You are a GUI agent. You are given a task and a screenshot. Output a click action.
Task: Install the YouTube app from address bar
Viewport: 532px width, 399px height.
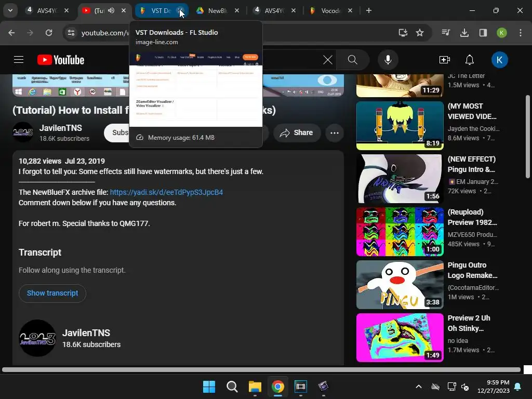point(403,33)
